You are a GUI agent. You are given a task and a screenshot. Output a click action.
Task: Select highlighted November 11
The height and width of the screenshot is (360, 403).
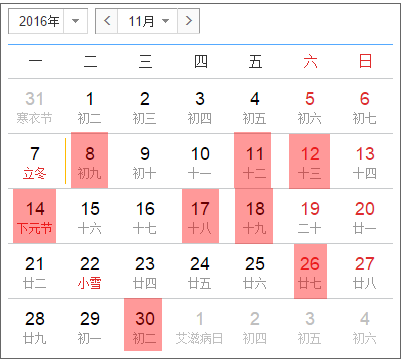pos(253,160)
